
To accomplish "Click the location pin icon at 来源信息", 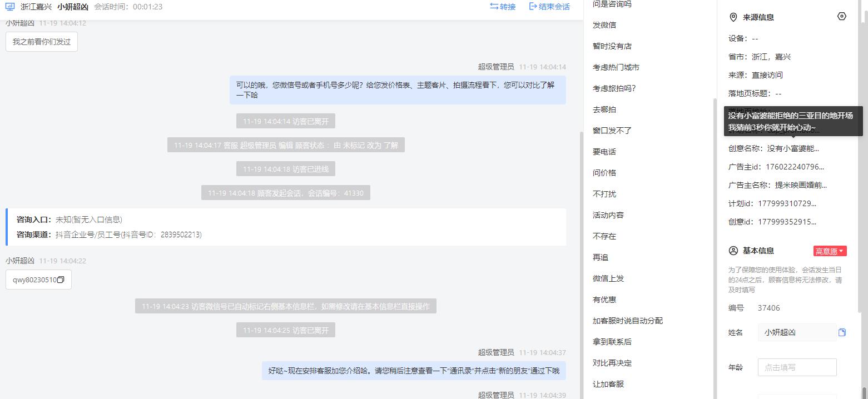I will (x=733, y=17).
